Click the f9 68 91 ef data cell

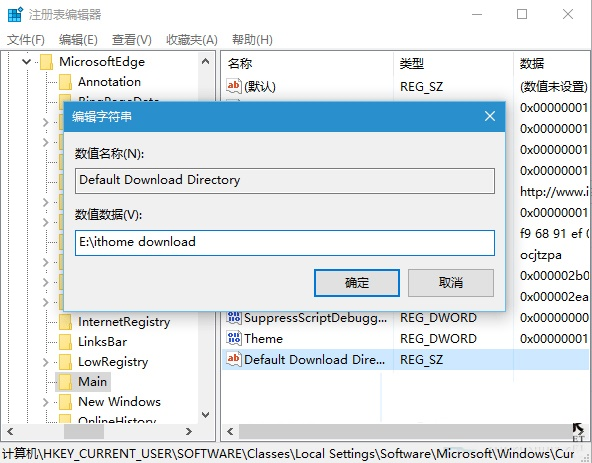tap(554, 234)
